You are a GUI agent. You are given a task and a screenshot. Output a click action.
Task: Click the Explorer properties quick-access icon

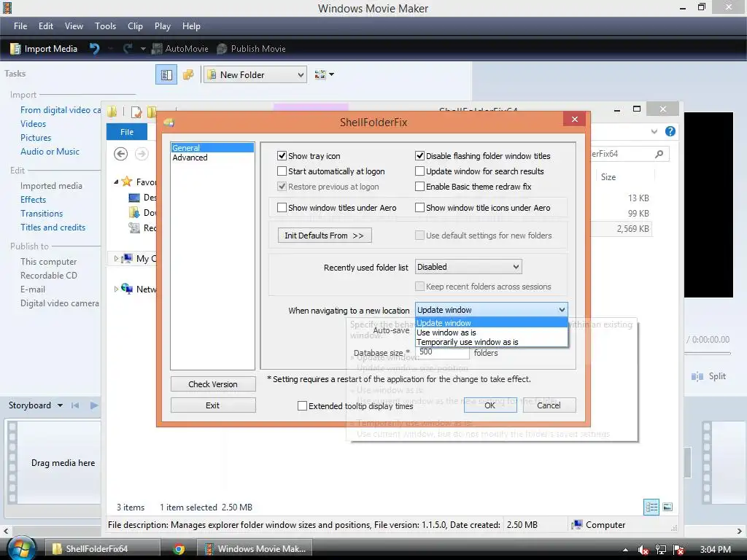(136, 112)
